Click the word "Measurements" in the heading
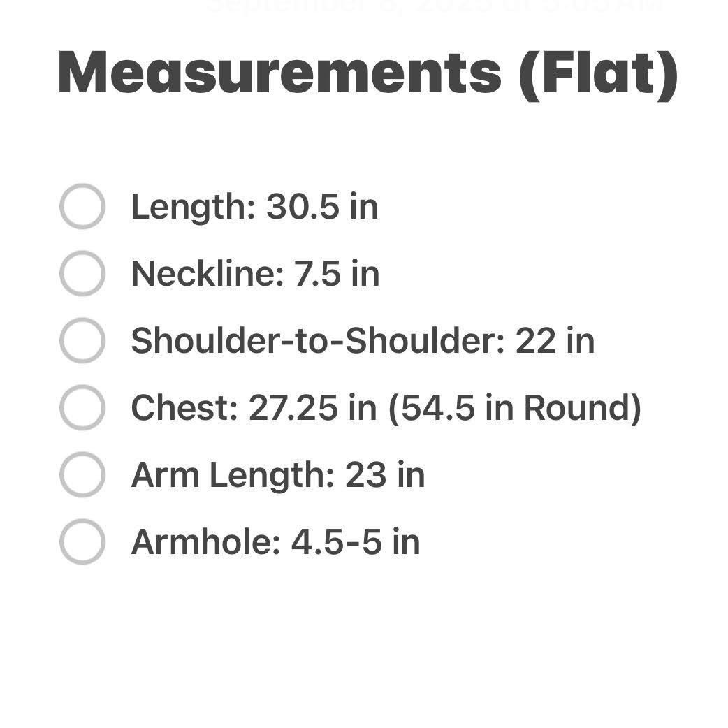728x728 pixels. pos(278,73)
